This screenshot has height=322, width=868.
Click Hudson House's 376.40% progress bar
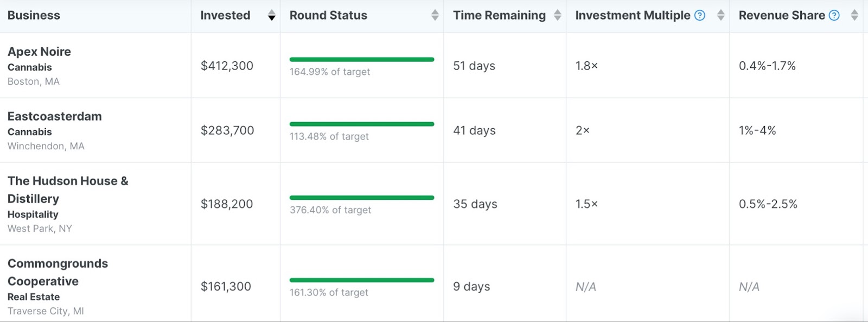362,198
